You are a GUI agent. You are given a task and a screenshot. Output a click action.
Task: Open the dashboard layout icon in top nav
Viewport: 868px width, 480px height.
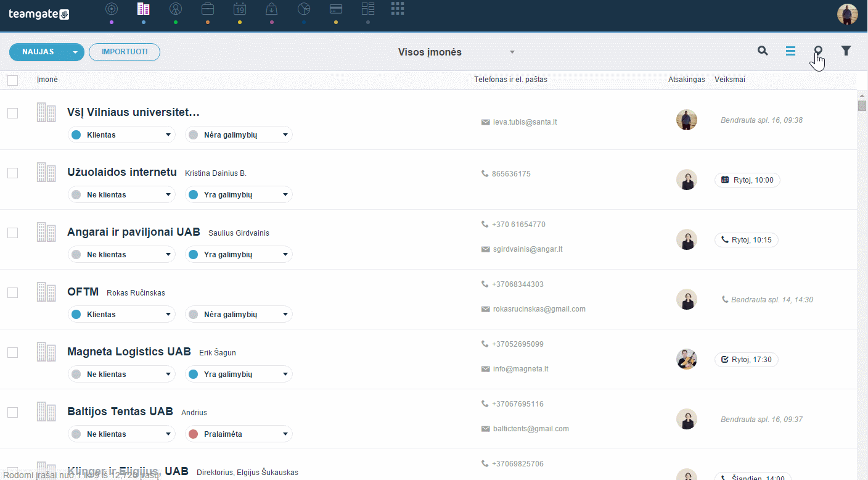click(x=368, y=9)
